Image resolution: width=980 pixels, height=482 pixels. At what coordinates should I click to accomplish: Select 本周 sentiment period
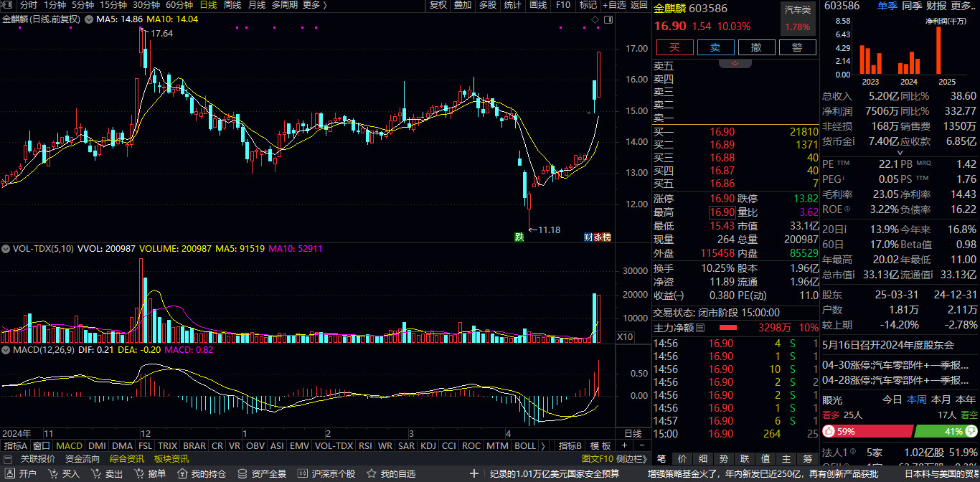(x=917, y=400)
